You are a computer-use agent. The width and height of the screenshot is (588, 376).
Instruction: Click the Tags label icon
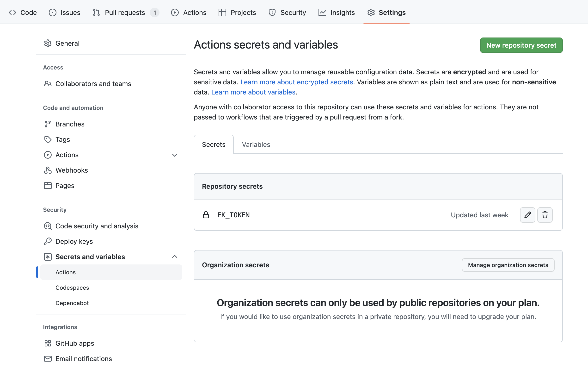click(48, 139)
